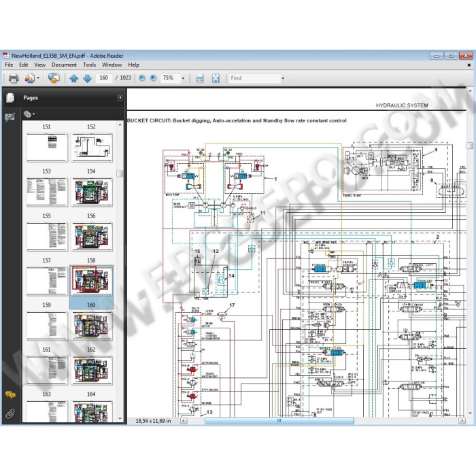Screen dimensions: 476x476
Task: Open the Tools menu
Action: [x=89, y=65]
